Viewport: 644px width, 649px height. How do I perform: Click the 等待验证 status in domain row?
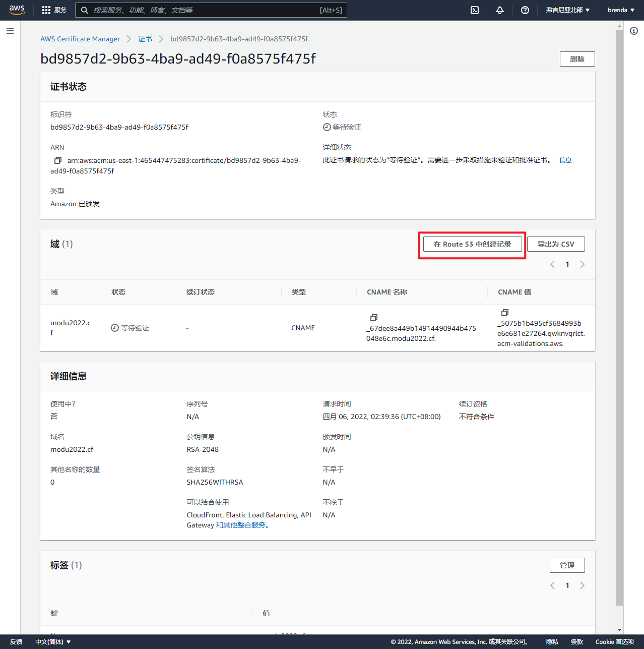pos(130,328)
